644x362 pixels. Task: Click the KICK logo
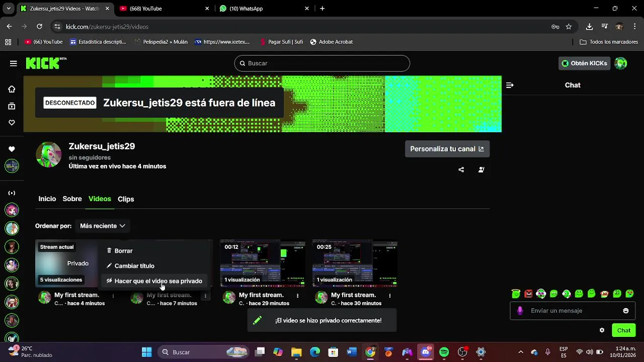pos(46,63)
